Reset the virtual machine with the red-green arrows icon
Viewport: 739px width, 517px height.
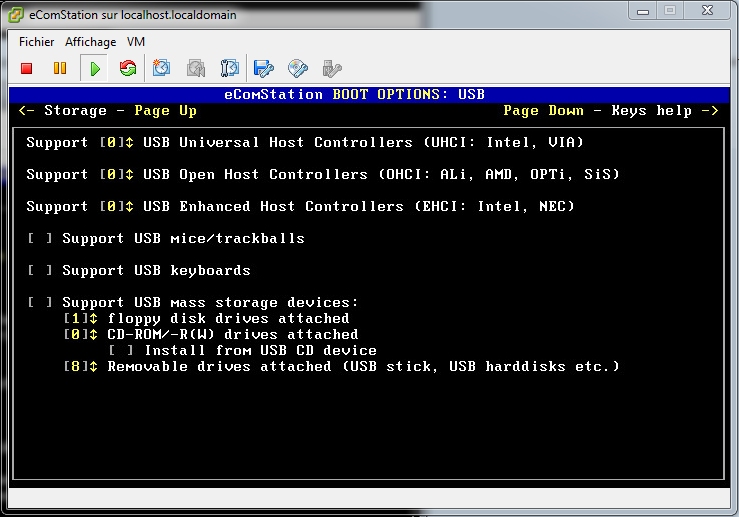pyautogui.click(x=128, y=68)
